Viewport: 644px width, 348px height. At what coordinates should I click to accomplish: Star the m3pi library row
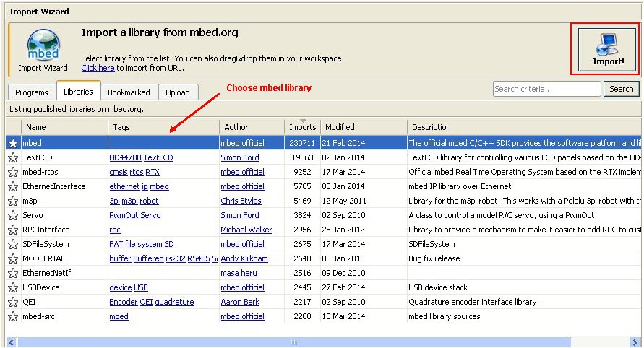point(13,201)
